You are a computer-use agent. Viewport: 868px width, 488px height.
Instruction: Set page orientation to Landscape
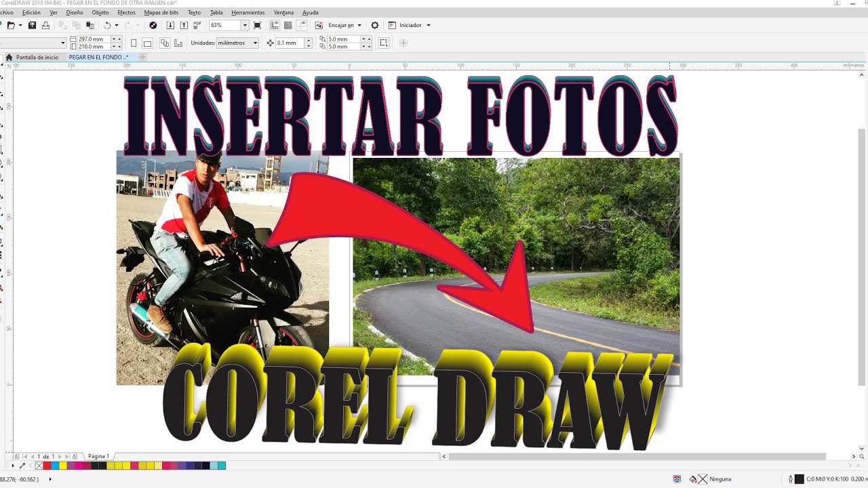pos(147,43)
